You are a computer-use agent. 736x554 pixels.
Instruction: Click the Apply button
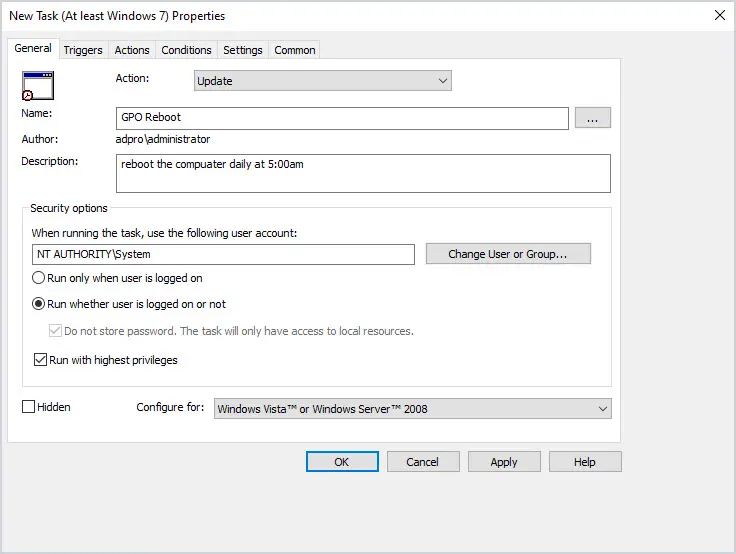coord(504,462)
